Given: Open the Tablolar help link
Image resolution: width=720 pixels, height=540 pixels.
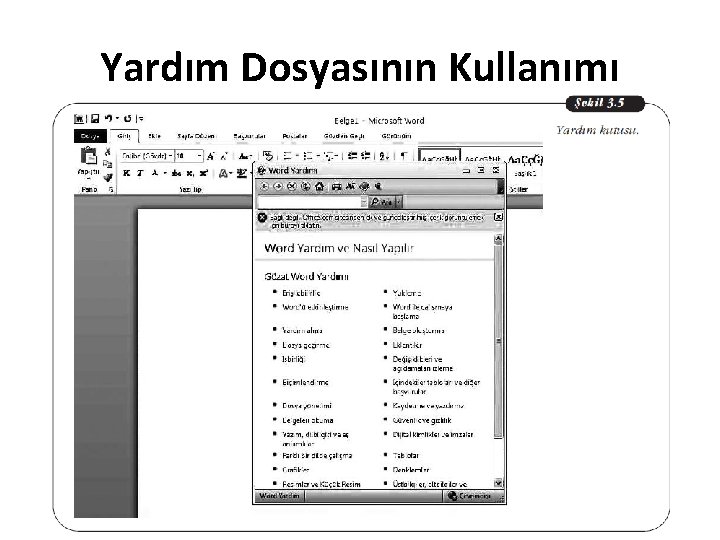Looking at the screenshot, I should [405, 456].
